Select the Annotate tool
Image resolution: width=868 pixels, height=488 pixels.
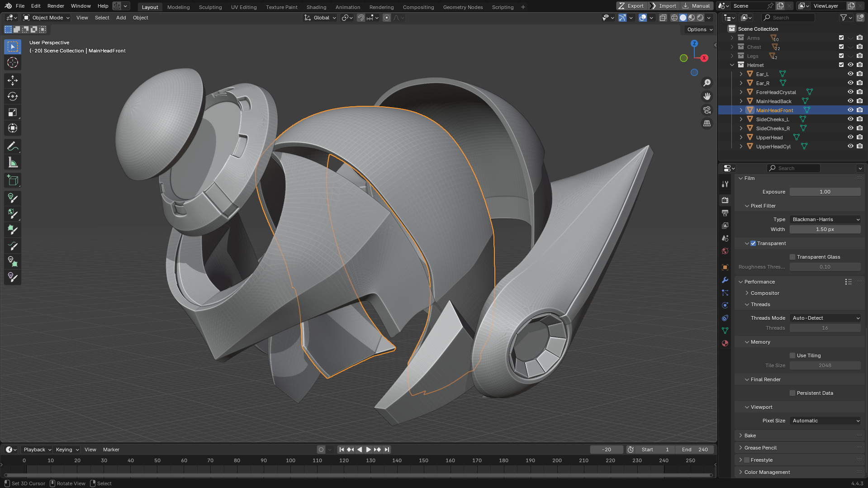[13, 147]
